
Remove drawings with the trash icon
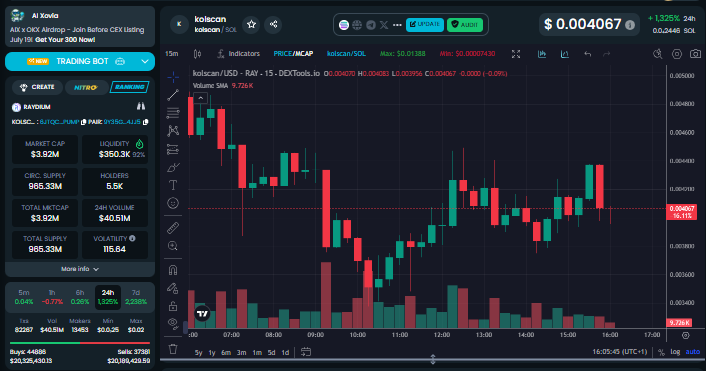tap(173, 349)
